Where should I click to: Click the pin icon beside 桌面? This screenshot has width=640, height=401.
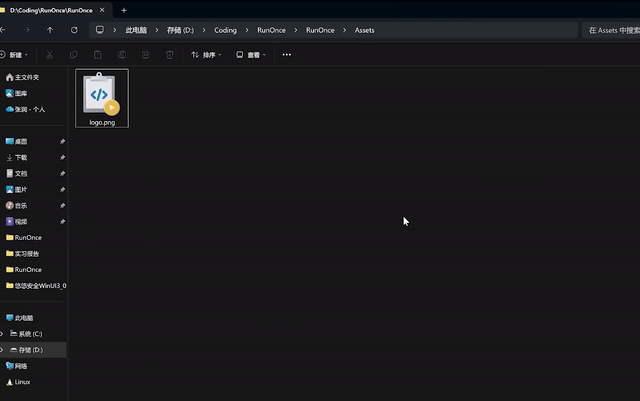tap(62, 141)
